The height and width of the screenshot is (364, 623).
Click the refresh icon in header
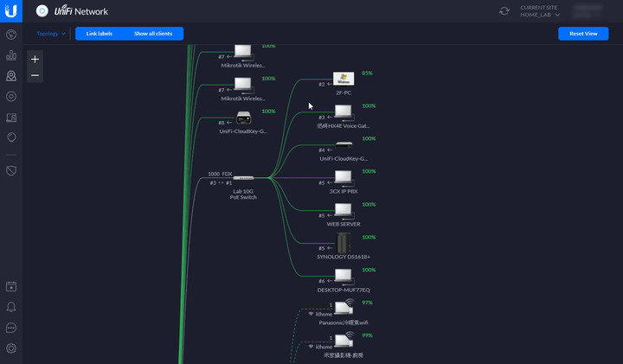point(504,11)
